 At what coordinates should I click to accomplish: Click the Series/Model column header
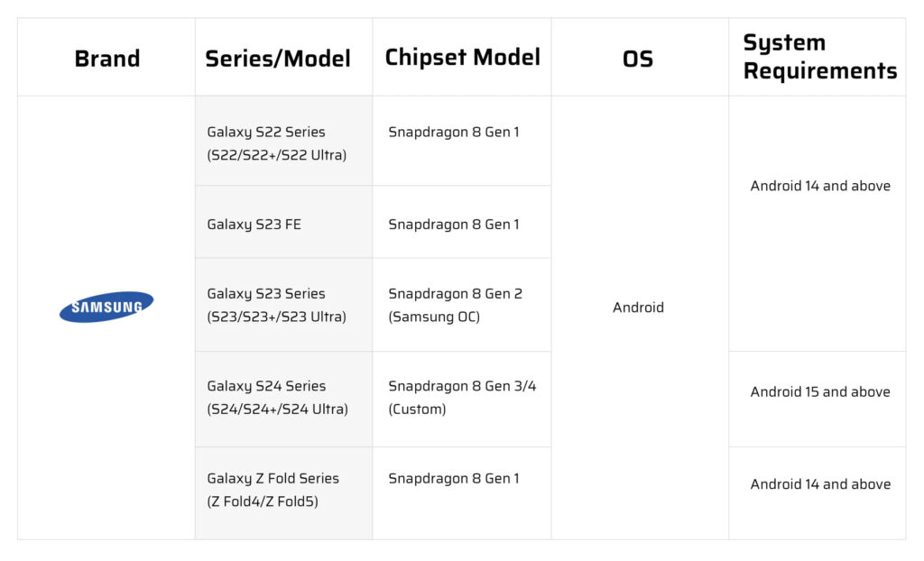(278, 59)
